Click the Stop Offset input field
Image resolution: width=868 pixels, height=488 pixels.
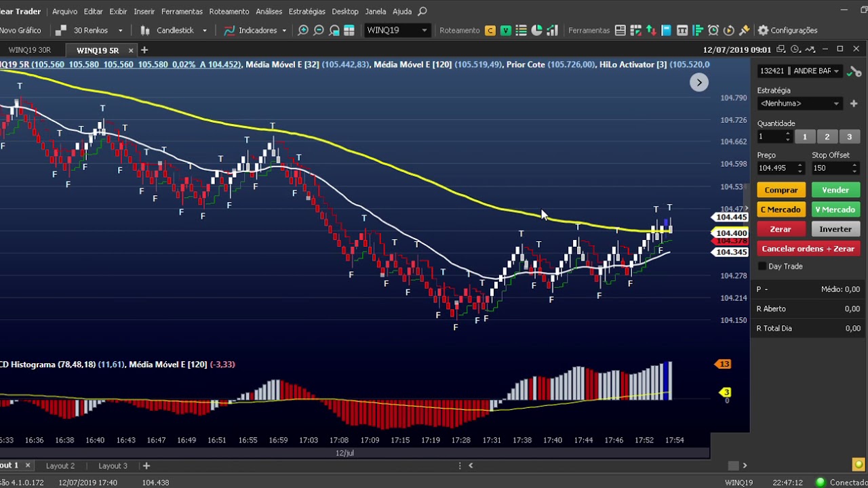tap(835, 168)
